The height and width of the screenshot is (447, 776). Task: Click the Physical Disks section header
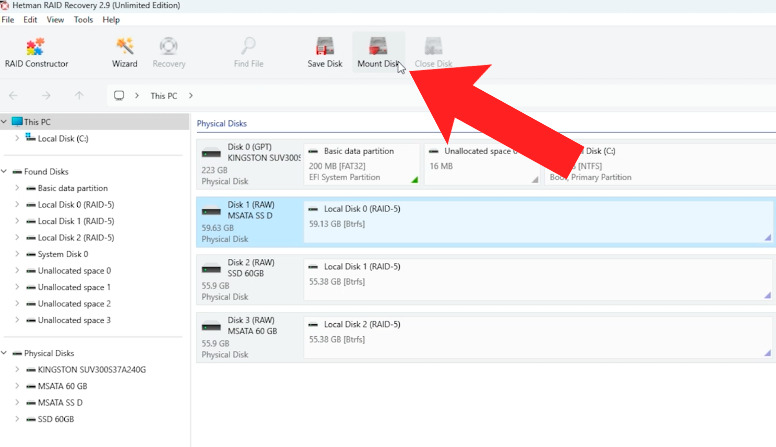[x=222, y=123]
